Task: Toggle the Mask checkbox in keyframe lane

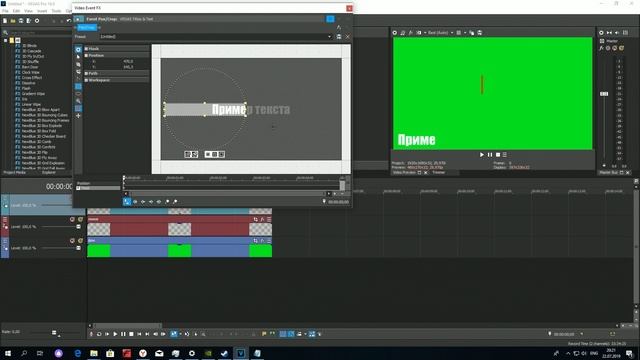Action: 78,188
